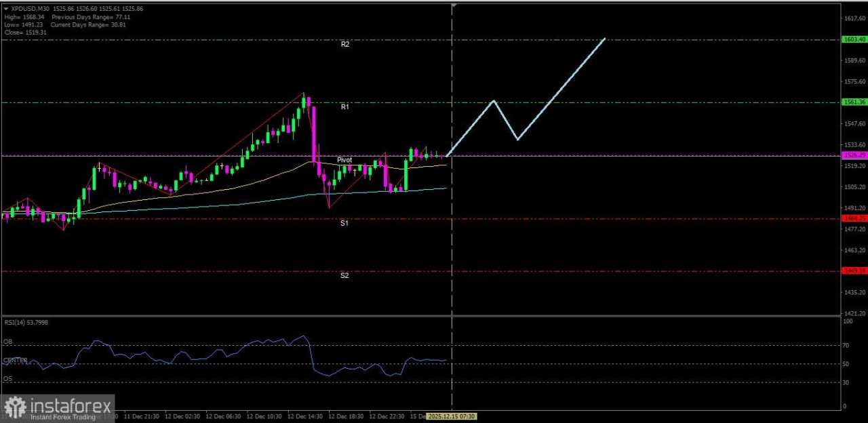Select the R2 resistance label
Viewport: 868px width, 423px height.
click(x=345, y=43)
